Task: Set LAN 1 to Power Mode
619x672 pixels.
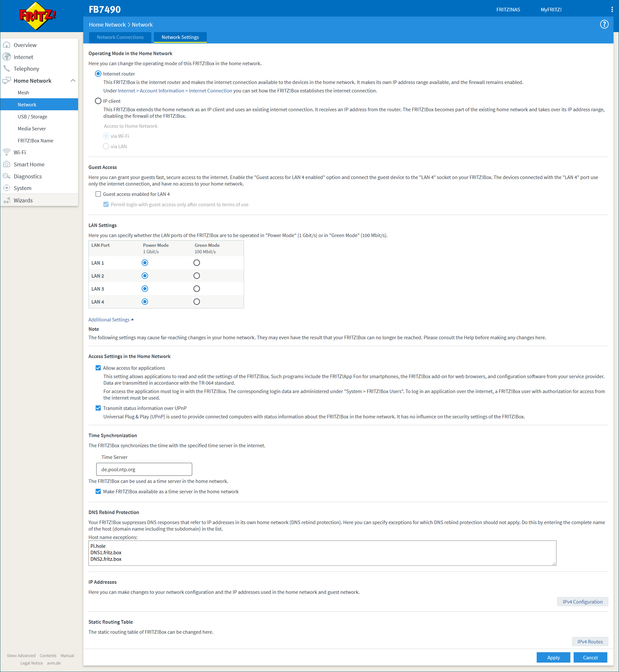Action: tap(145, 263)
